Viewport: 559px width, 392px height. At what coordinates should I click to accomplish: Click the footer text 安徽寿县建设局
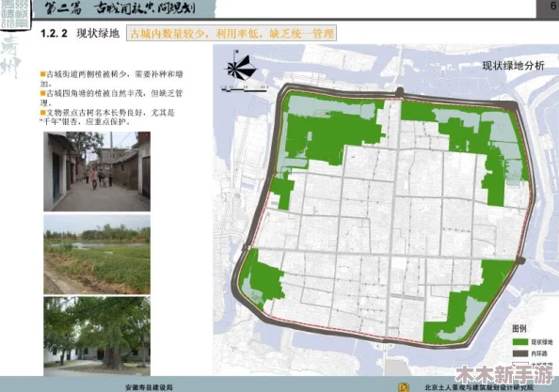click(x=149, y=387)
